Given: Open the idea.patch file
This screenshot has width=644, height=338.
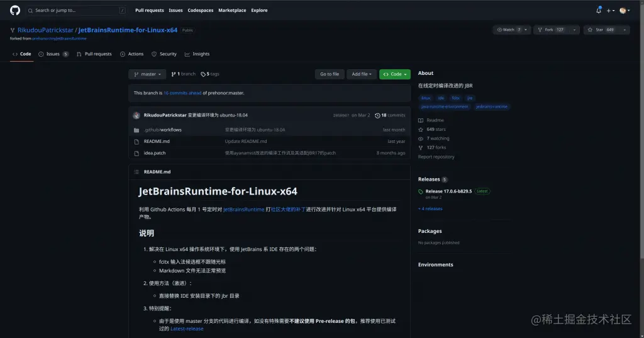Looking at the screenshot, I should point(155,152).
